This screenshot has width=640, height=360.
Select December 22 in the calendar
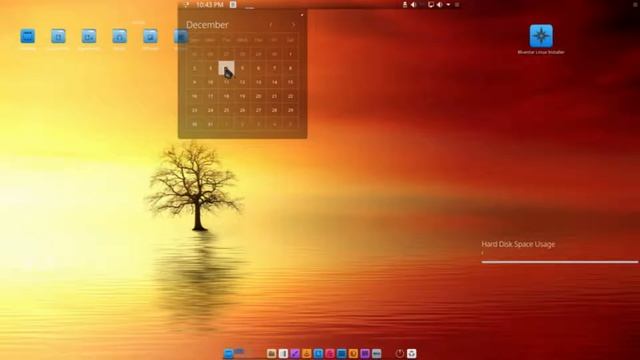click(x=290, y=96)
